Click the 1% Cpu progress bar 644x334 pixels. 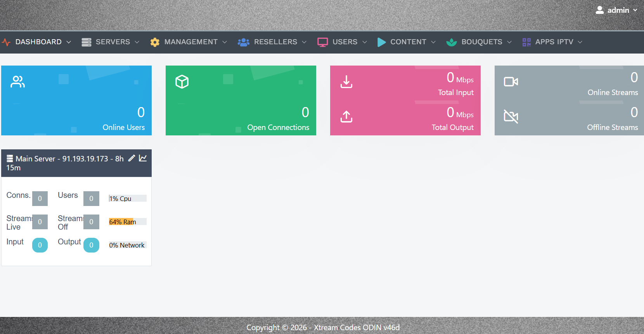128,199
